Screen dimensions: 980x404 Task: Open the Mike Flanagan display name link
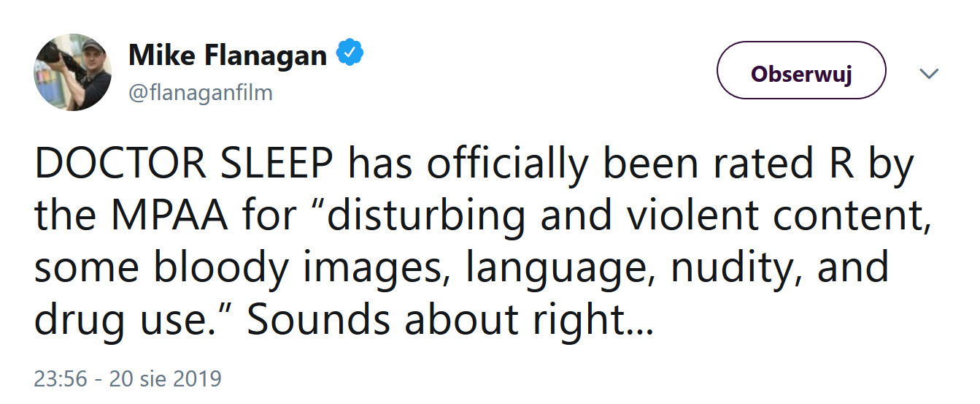click(x=227, y=54)
